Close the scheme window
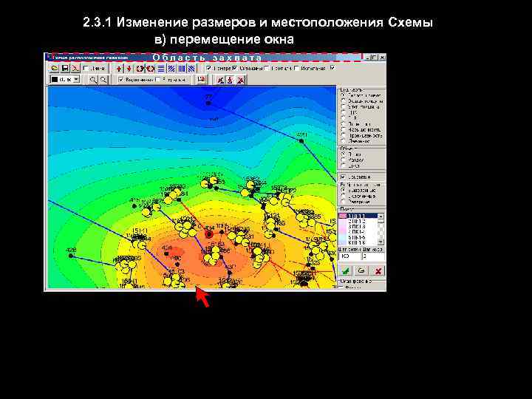Viewport: 532px width, 399px height. tap(382, 58)
